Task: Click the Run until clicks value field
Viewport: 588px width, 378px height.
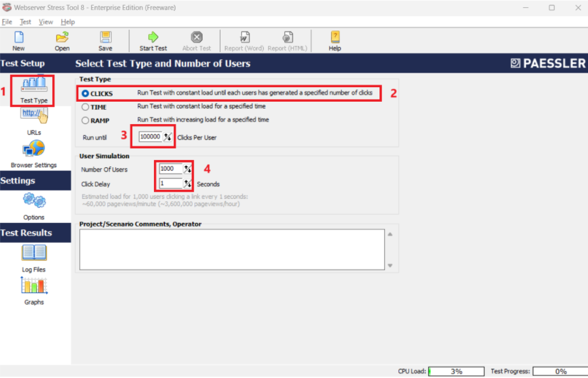Action: pos(150,137)
